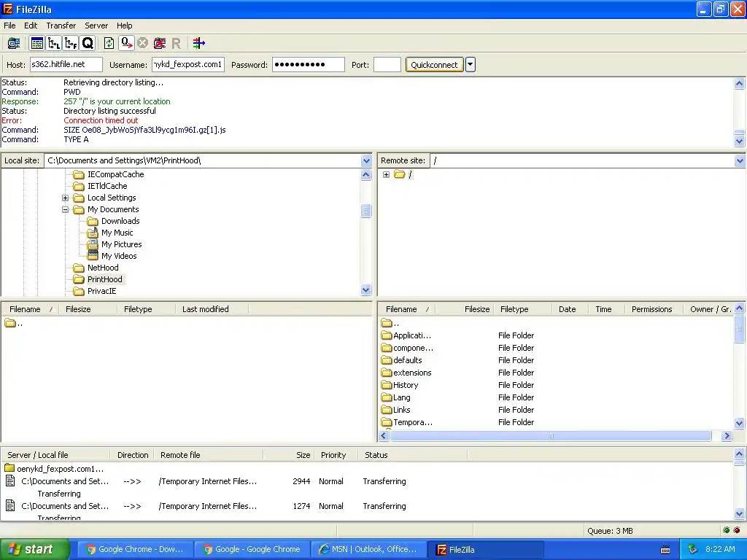747x560 pixels.
Task: Click the Host input field
Action: [66, 64]
